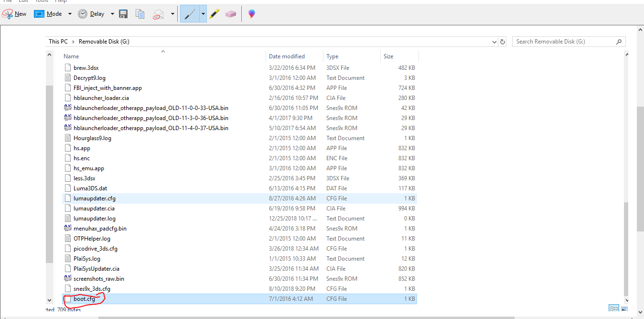Open pen options dropdown arrow
This screenshot has height=319, width=644.
click(x=203, y=14)
